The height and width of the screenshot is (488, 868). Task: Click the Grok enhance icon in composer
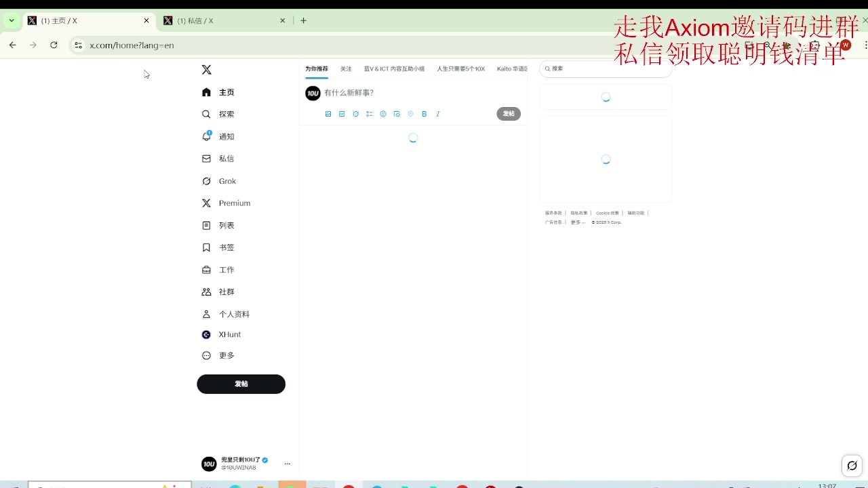point(355,114)
